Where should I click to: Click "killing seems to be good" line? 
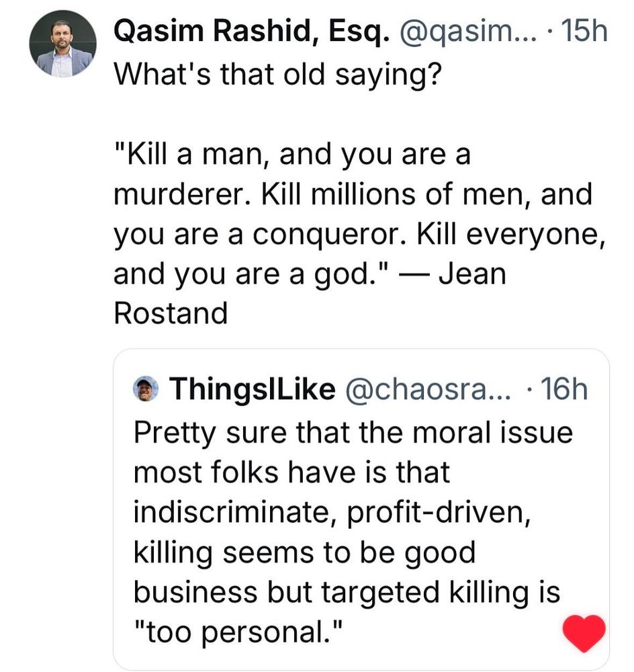[304, 552]
